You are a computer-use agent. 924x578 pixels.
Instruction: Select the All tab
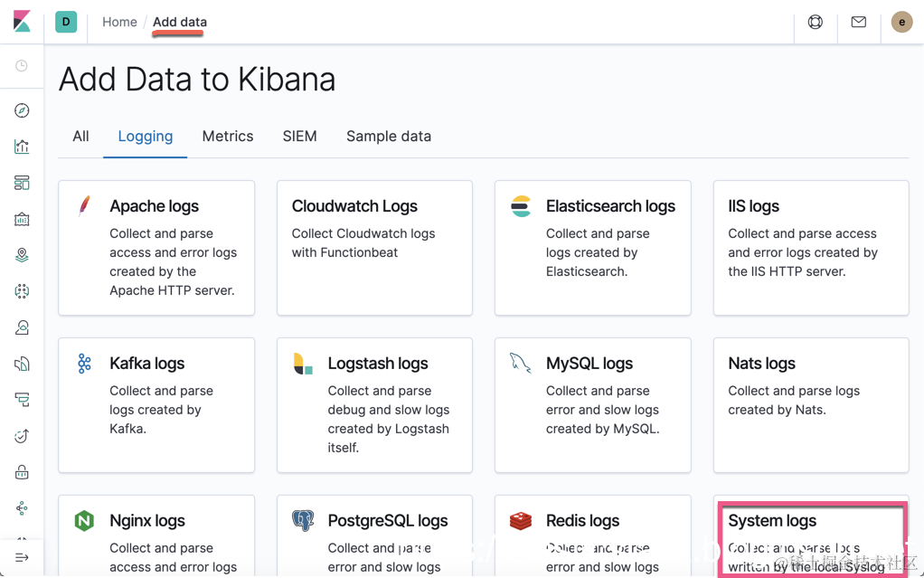[80, 137]
